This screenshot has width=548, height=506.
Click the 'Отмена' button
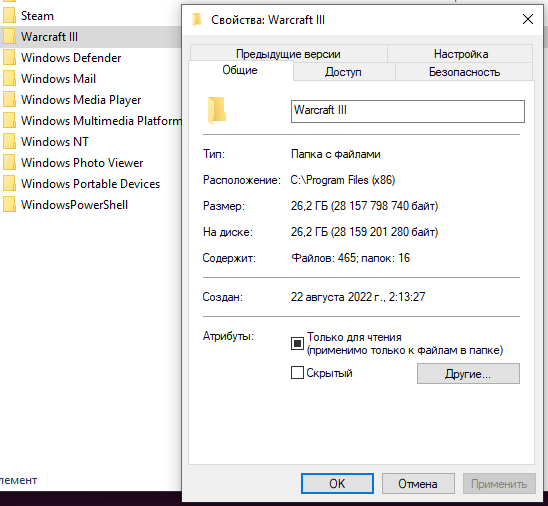(418, 484)
